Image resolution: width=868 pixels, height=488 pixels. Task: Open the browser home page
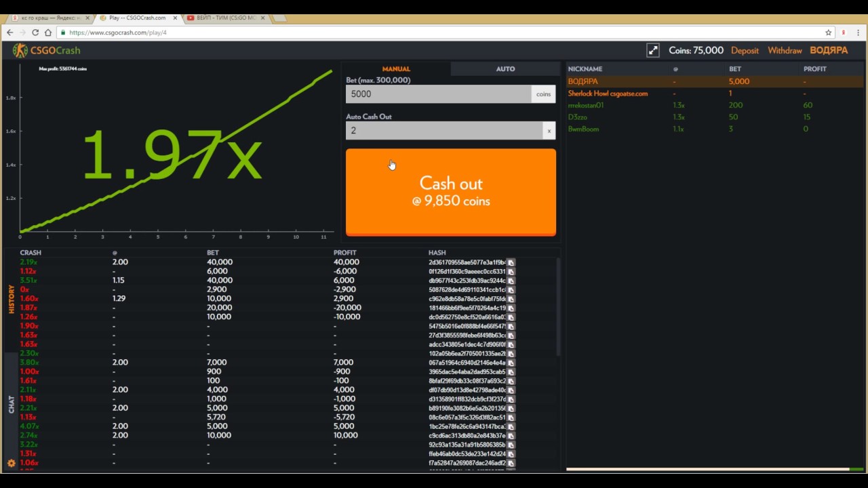tap(48, 32)
